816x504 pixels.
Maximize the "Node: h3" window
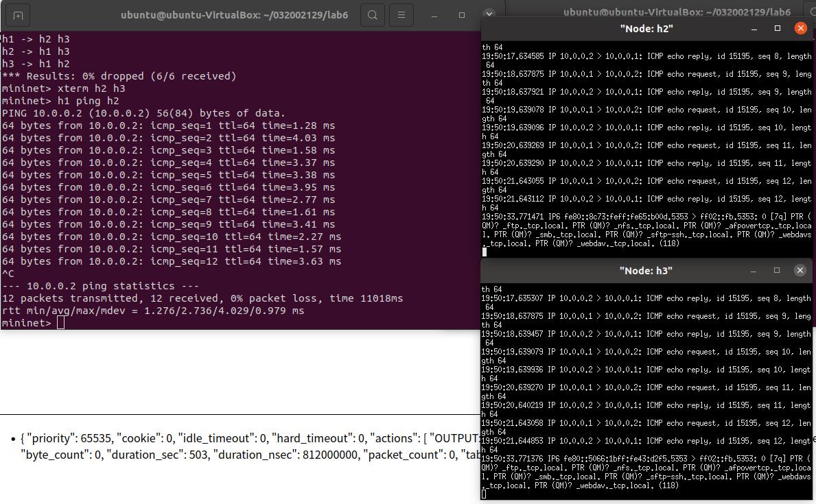tap(777, 270)
